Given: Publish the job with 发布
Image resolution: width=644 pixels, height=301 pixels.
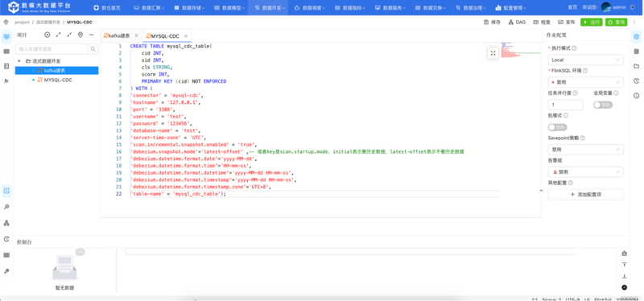Looking at the screenshot, I should point(567,23).
